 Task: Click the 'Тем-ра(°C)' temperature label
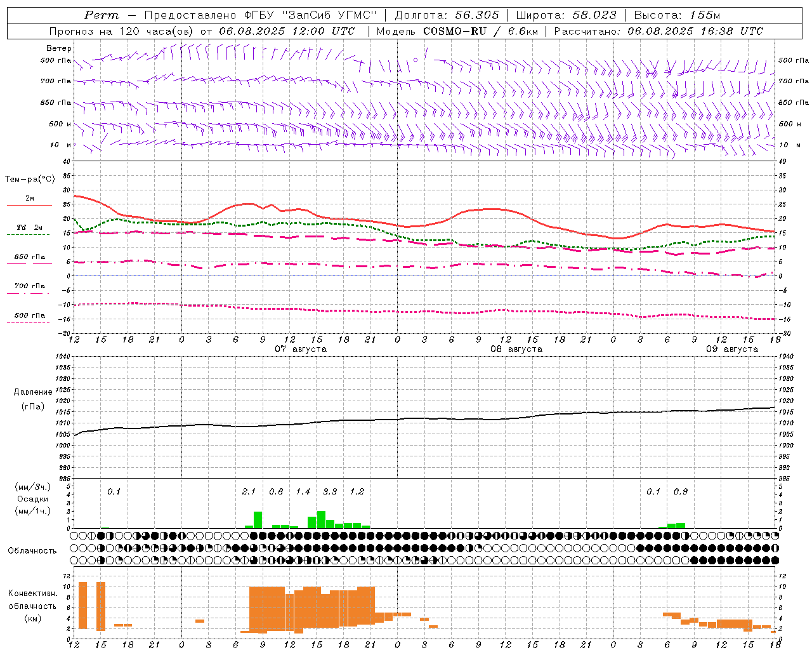(30, 180)
